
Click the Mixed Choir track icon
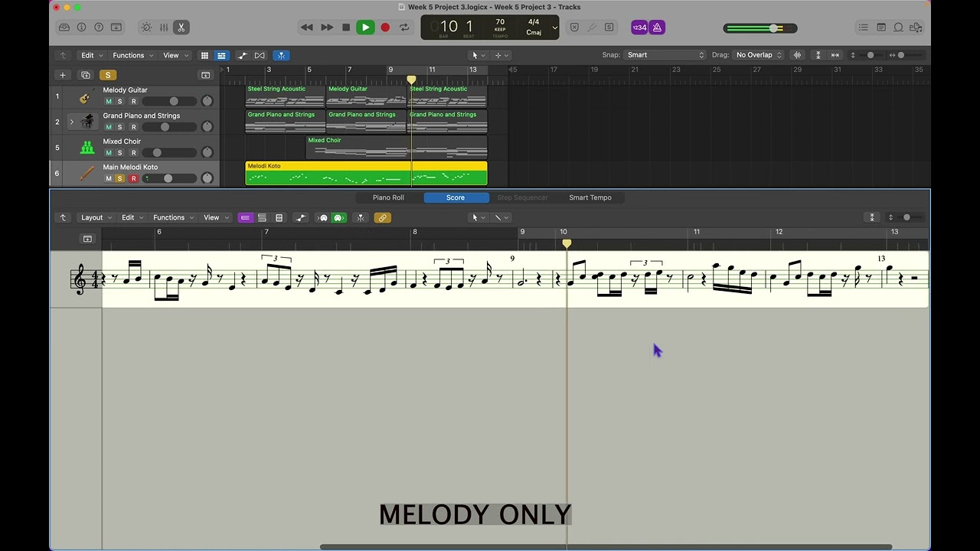coord(87,148)
